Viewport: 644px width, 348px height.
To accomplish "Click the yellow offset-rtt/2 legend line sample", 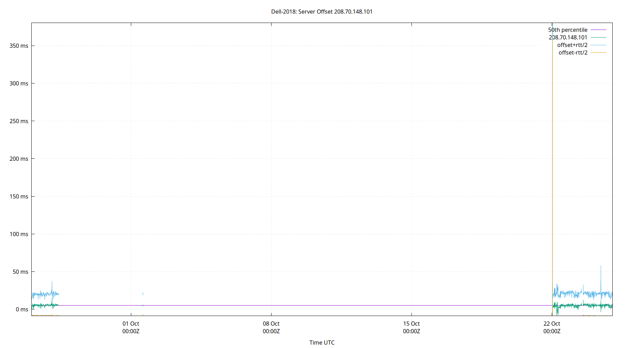I will [598, 53].
